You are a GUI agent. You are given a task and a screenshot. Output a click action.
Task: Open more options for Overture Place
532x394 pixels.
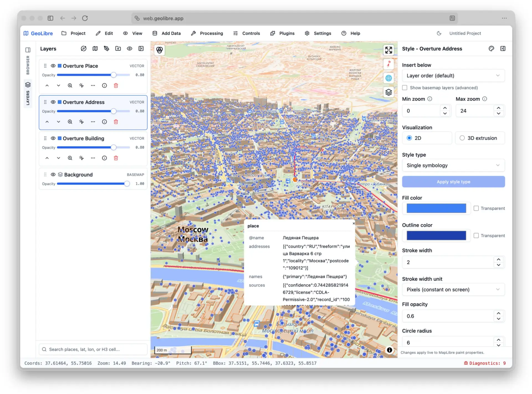click(x=93, y=86)
